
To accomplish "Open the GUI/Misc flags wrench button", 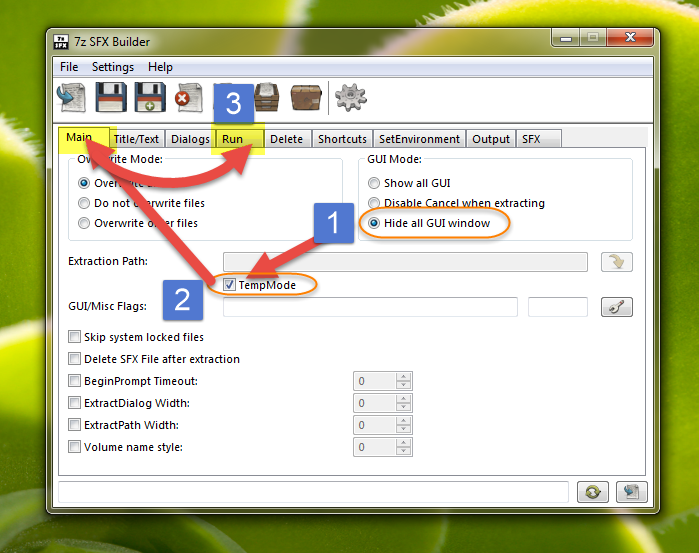I will [x=617, y=307].
